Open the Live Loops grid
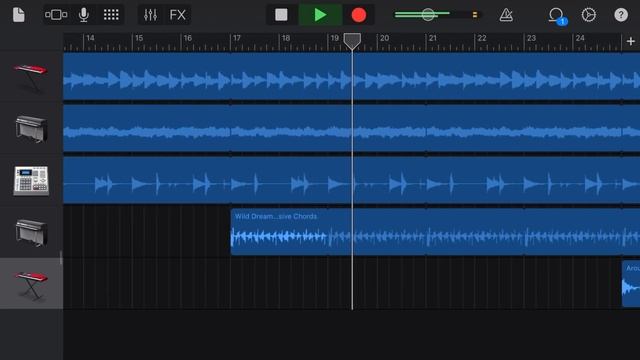This screenshot has width=640, height=360. click(111, 15)
